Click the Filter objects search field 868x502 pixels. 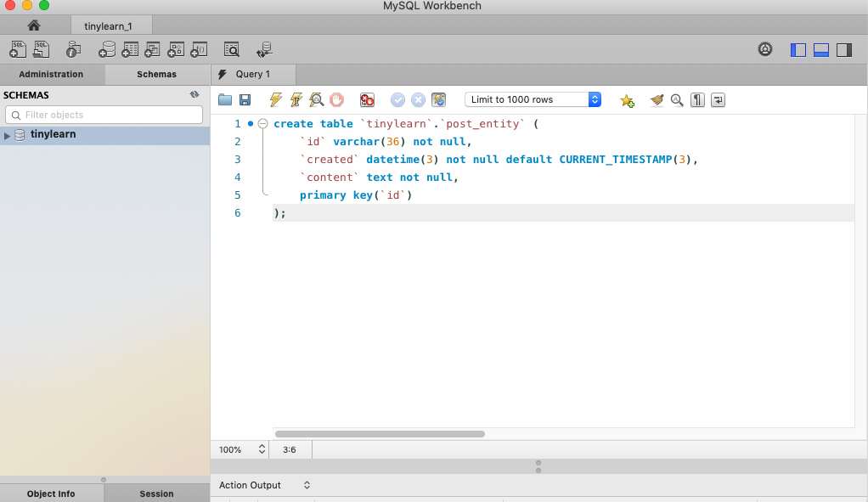click(x=104, y=115)
